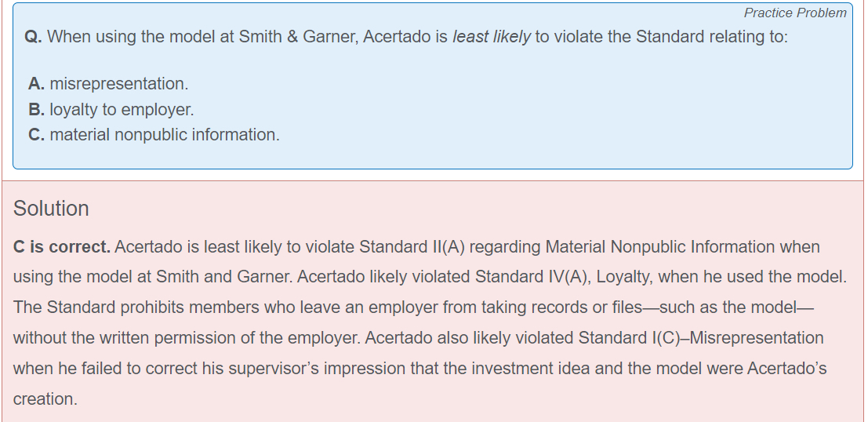Image resolution: width=868 pixels, height=422 pixels.
Task: Click 'Standard I(C)–Misrepresentation' in the solution
Action: pyautogui.click(x=701, y=338)
